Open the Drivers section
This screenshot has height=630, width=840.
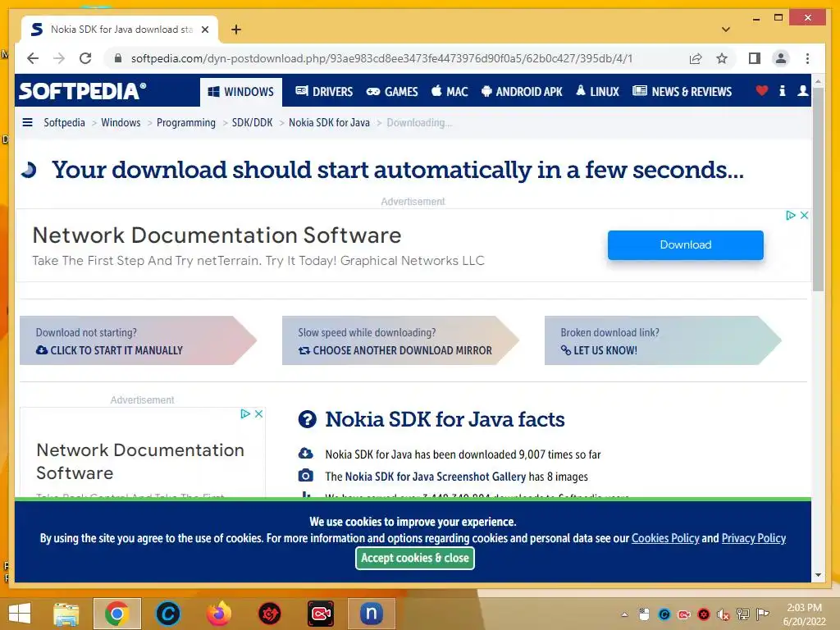click(324, 92)
